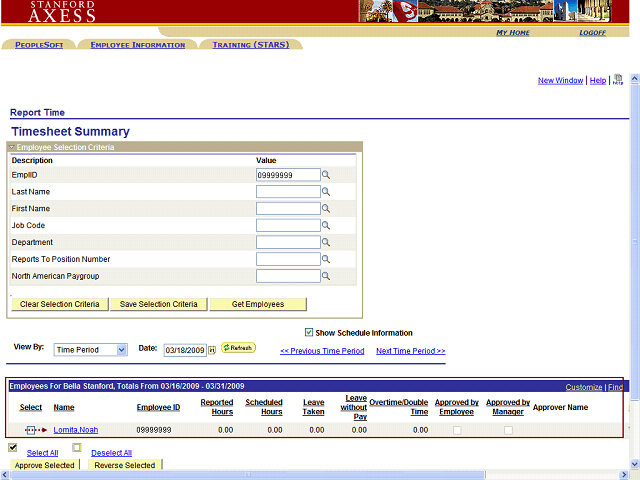The height and width of the screenshot is (480, 640).
Task: Switch to the Employee Information tab
Action: (137, 45)
